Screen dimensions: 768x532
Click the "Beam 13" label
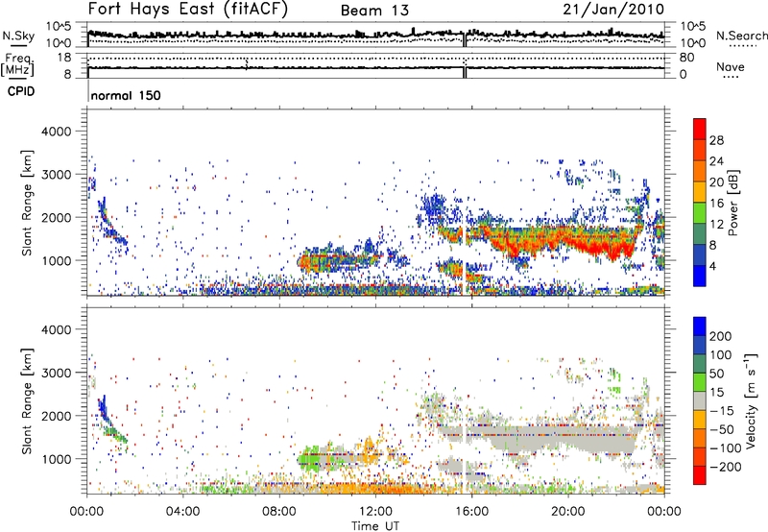[x=374, y=11]
